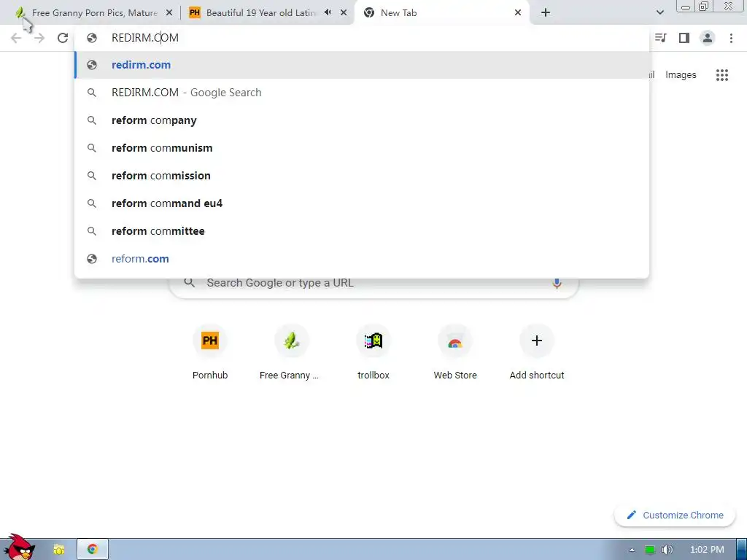The width and height of the screenshot is (747, 560).
Task: Close the Free Granny tab
Action: pyautogui.click(x=169, y=13)
